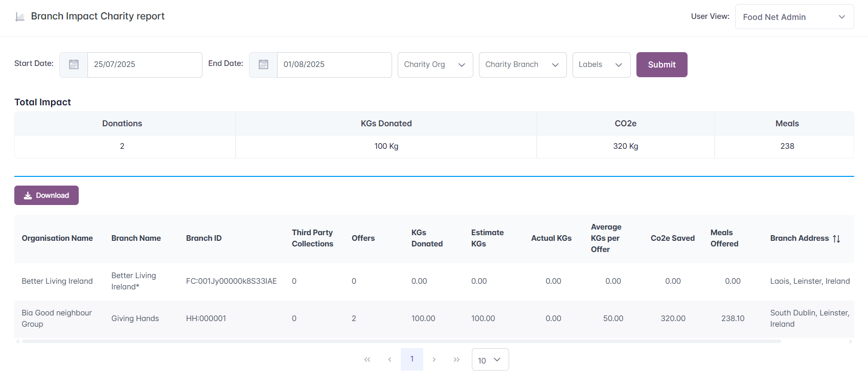Go to the previous page arrow
Image resolution: width=868 pixels, height=386 pixels.
point(390,359)
